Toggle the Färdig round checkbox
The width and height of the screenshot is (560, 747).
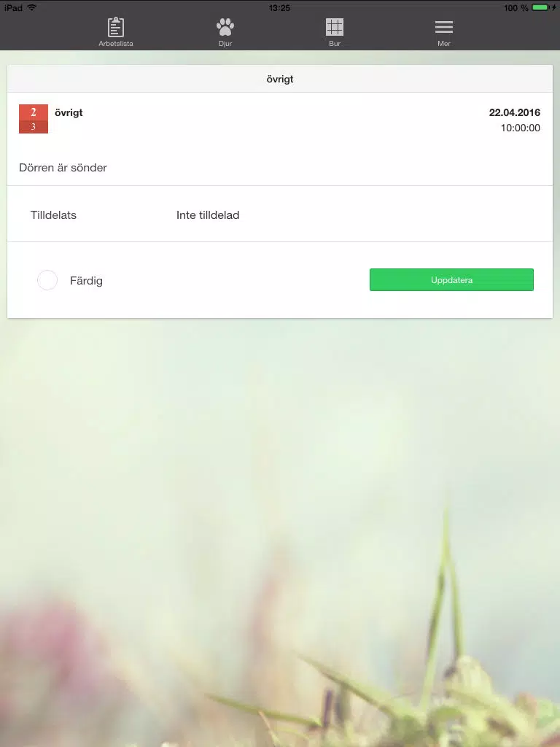point(47,280)
